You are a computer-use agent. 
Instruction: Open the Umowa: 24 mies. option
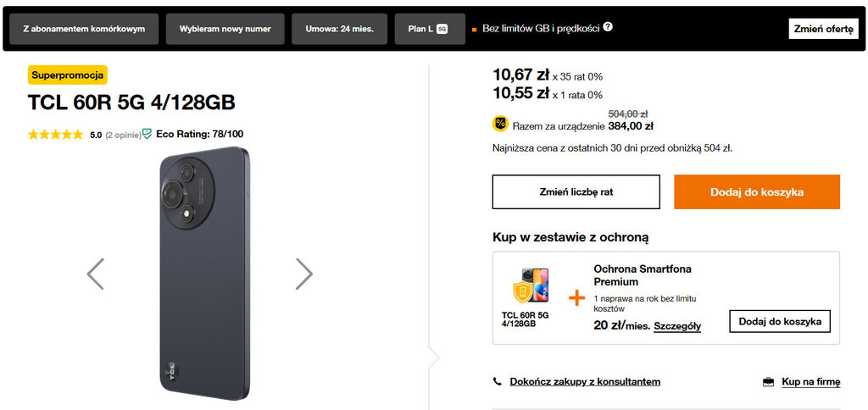(x=339, y=29)
